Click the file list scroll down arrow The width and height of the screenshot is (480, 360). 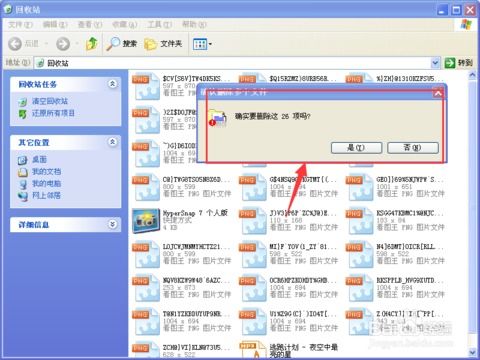point(472,352)
